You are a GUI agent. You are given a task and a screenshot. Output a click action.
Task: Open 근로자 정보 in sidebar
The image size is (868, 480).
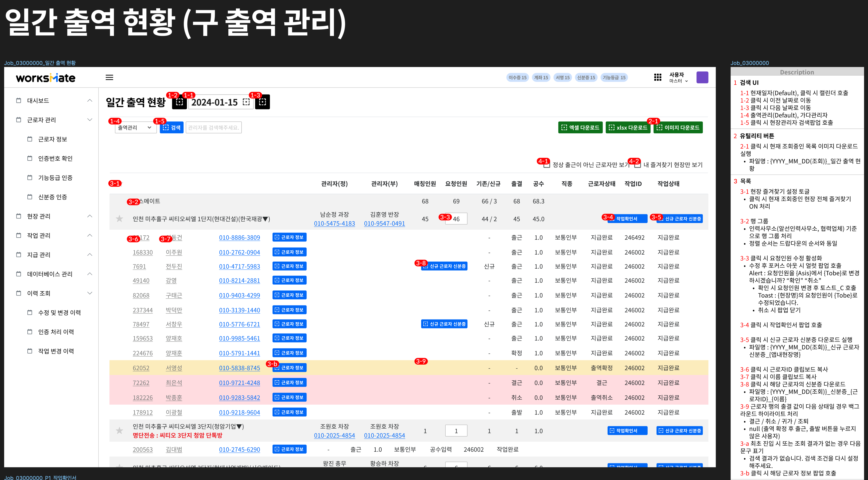click(x=53, y=139)
